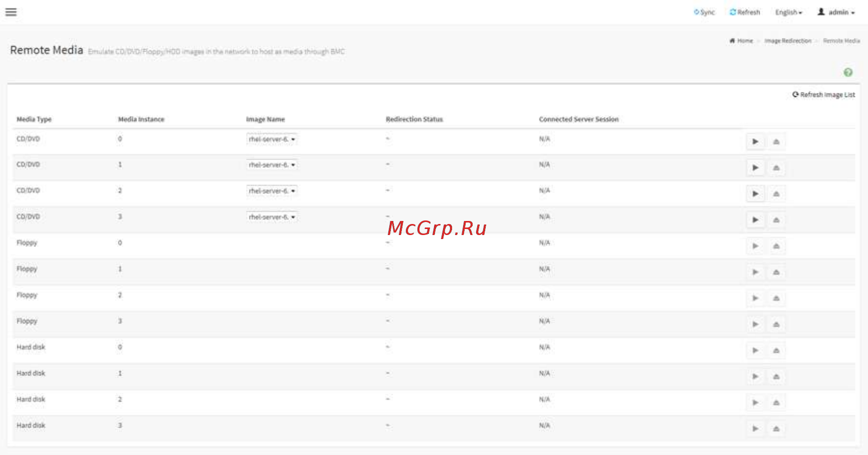This screenshot has height=455, width=868.
Task: Open the English language dropdown
Action: click(788, 12)
